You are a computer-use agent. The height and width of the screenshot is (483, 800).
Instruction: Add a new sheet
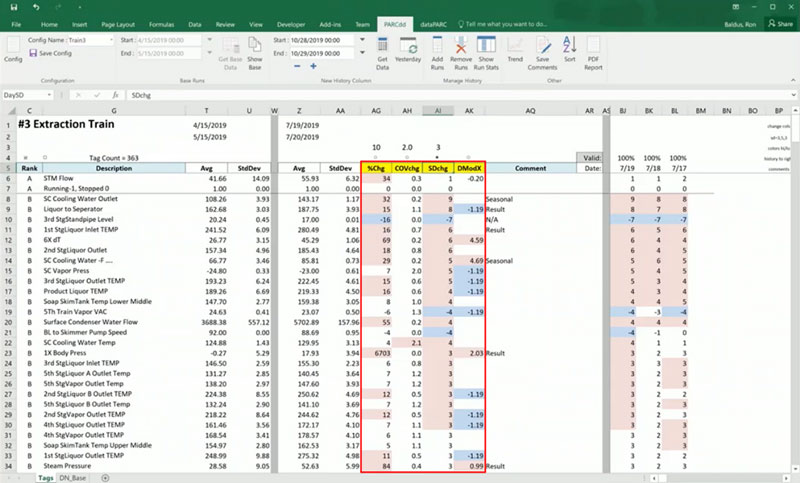(105, 478)
